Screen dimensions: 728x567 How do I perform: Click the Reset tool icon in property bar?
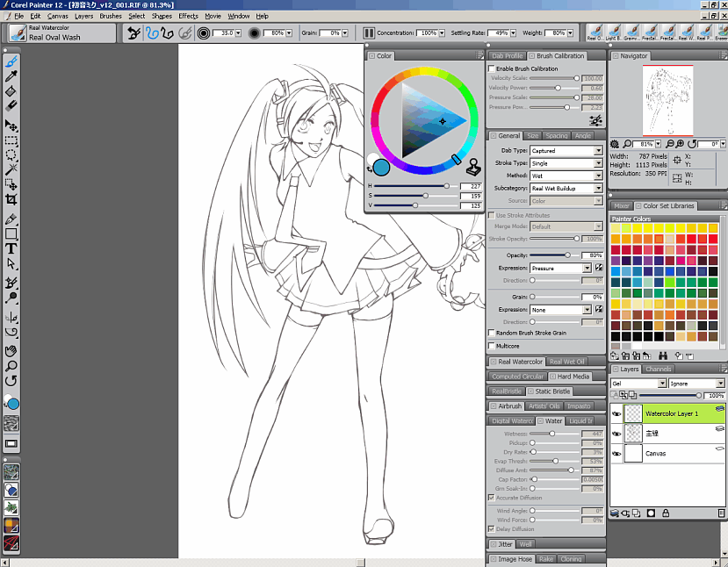[x=134, y=33]
